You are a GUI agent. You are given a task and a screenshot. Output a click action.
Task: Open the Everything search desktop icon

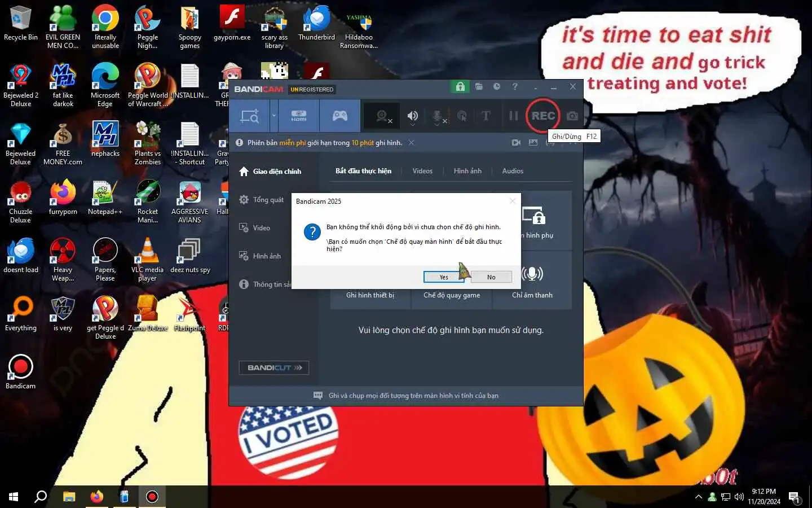click(21, 314)
